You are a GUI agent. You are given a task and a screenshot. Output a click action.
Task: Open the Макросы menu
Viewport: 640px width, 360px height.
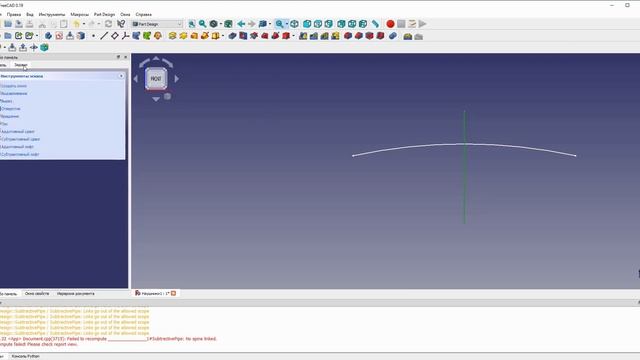[x=80, y=14]
